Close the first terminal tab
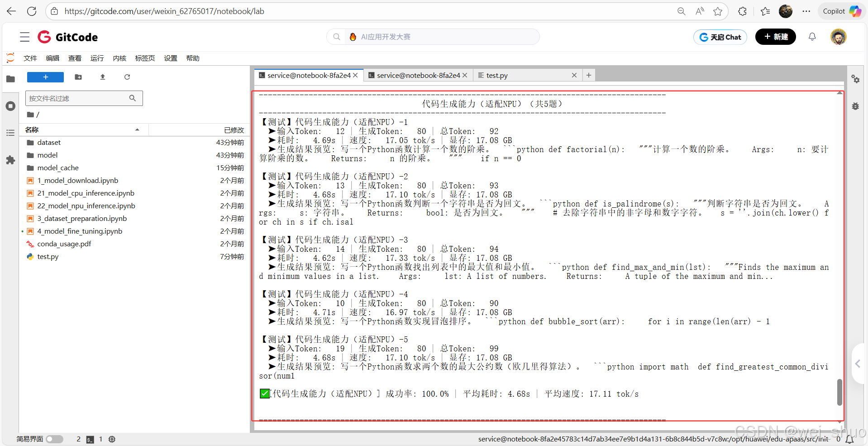The width and height of the screenshot is (868, 446). tap(355, 75)
